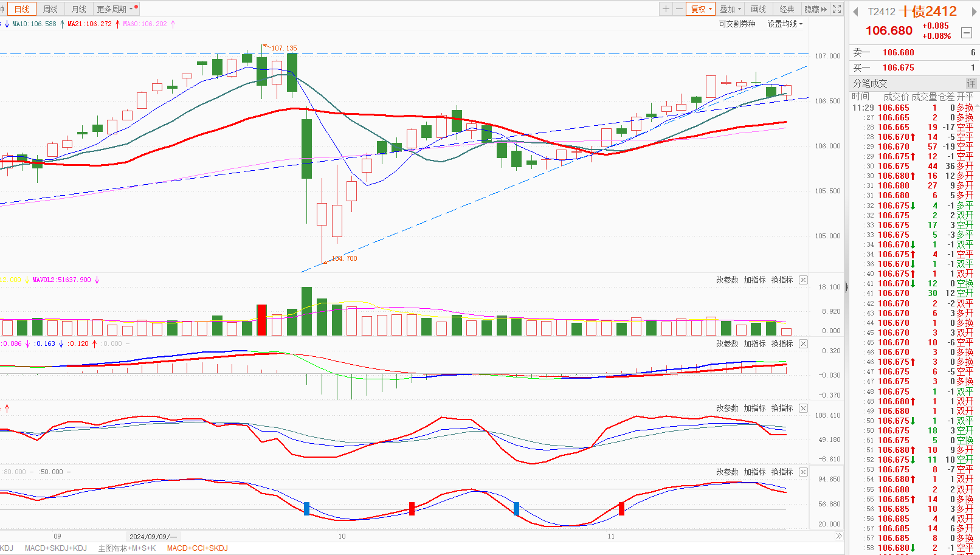Screen dimensions: 980x555
Task: Close the MACD indicator panel
Action: click(x=803, y=344)
